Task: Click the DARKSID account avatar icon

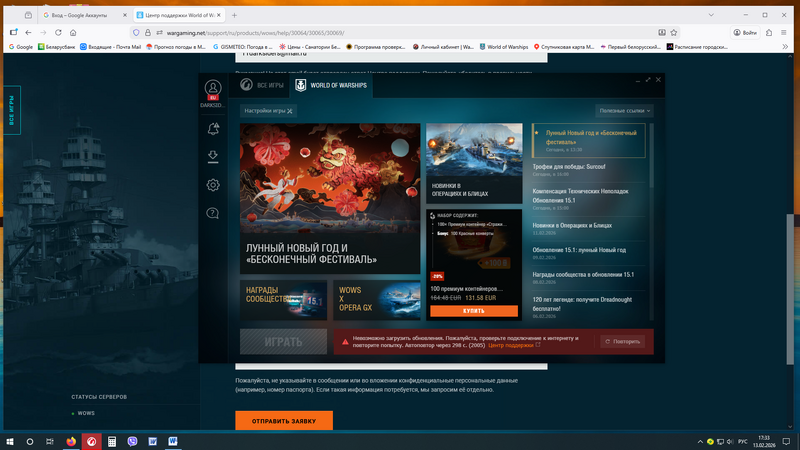Action: [213, 89]
